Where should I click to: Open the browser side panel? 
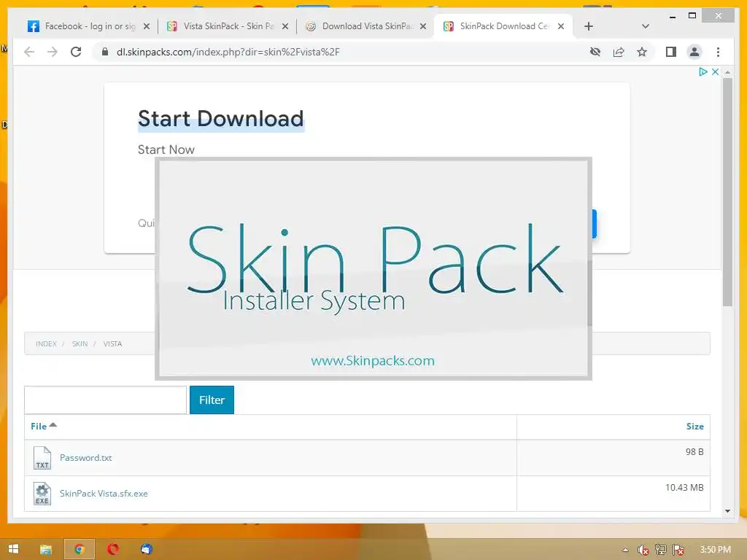point(671,52)
